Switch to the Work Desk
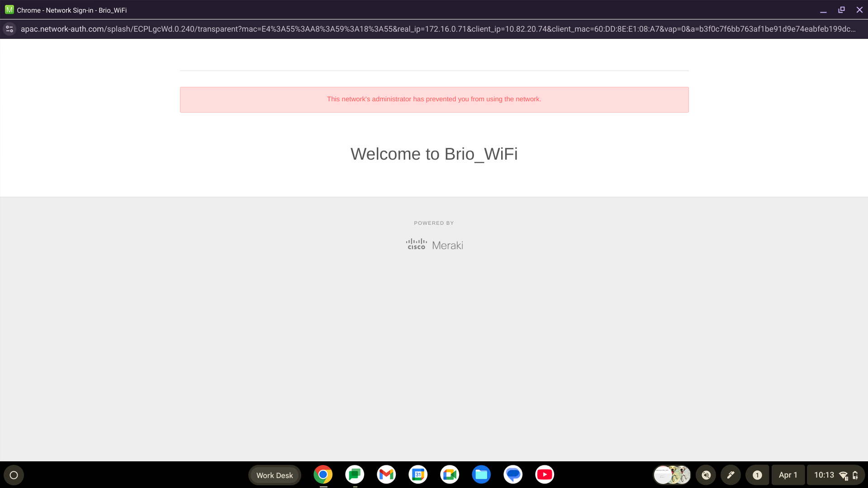 pos(275,475)
